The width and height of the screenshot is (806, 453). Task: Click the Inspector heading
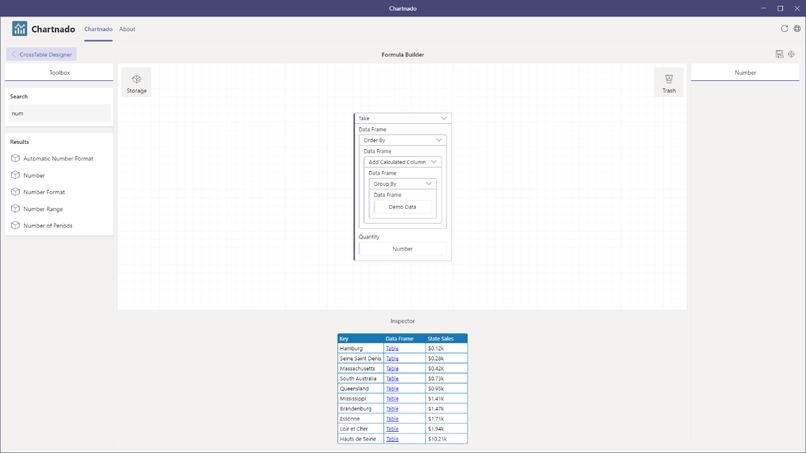[402, 321]
